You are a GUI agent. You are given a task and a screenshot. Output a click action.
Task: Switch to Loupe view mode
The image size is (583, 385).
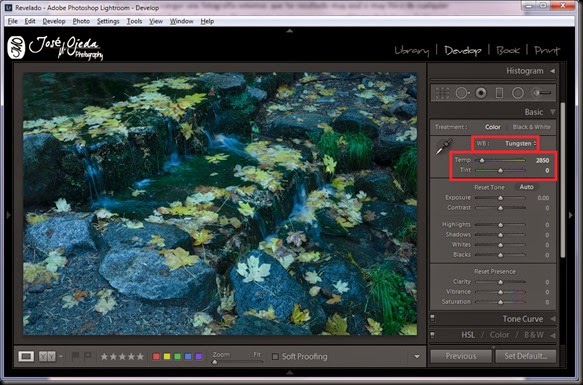pos(26,356)
